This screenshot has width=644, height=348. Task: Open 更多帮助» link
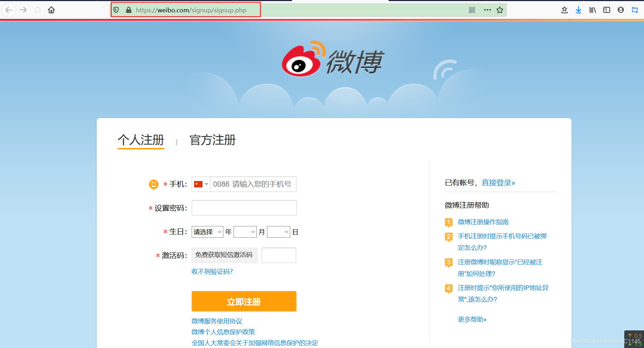(472, 319)
